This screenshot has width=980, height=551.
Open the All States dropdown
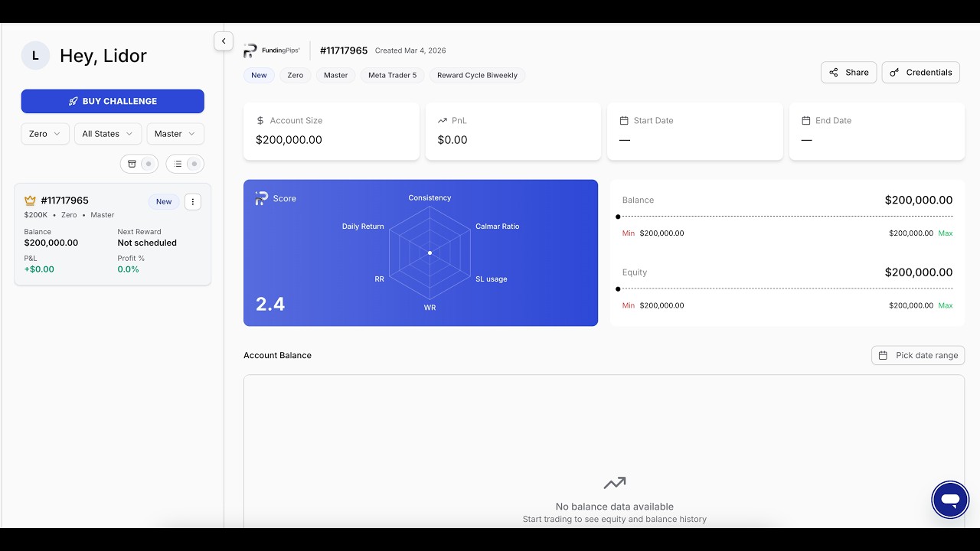[108, 134]
